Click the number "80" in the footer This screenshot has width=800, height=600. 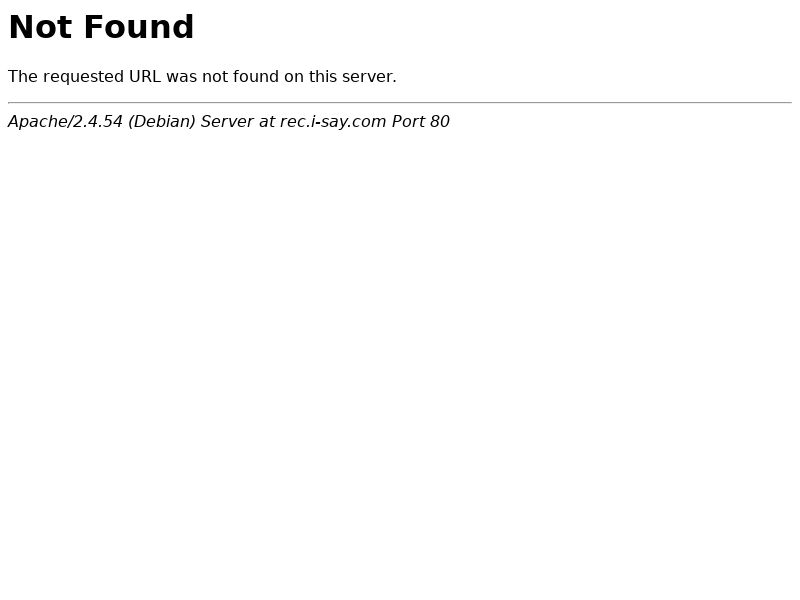[439, 121]
